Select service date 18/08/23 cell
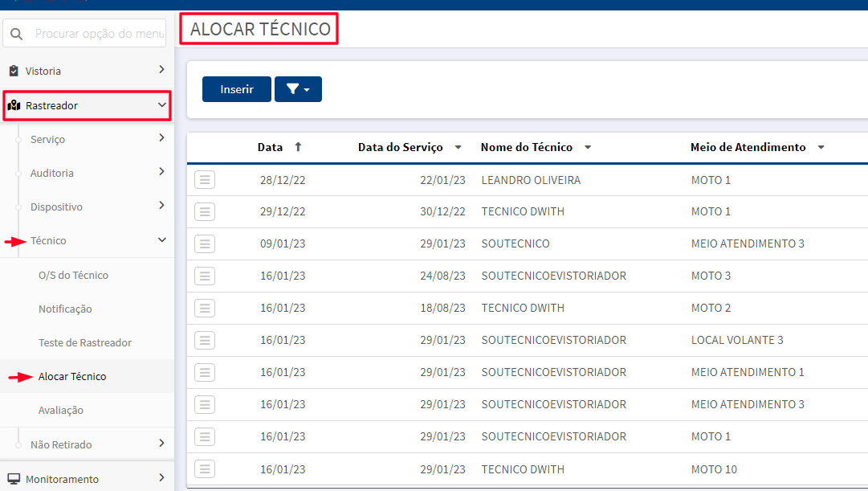This screenshot has height=491, width=868. 443,308
